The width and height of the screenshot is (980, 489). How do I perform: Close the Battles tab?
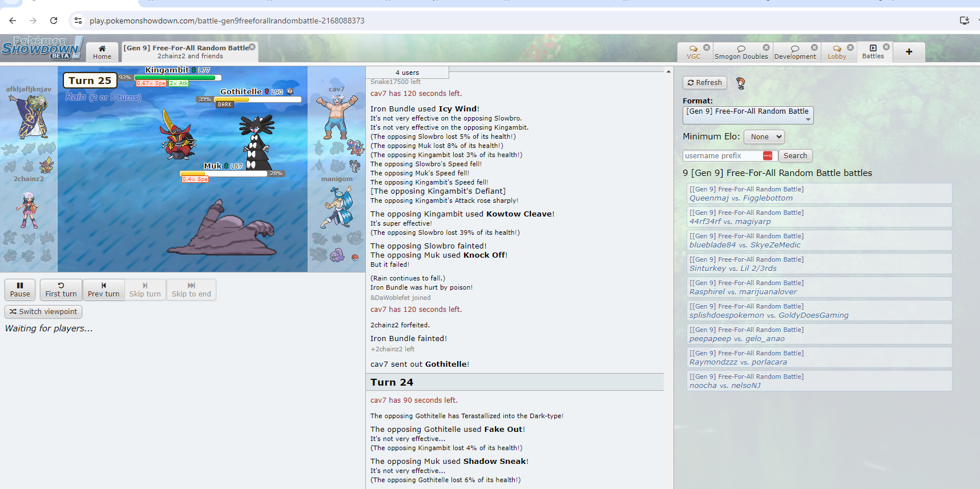[886, 47]
